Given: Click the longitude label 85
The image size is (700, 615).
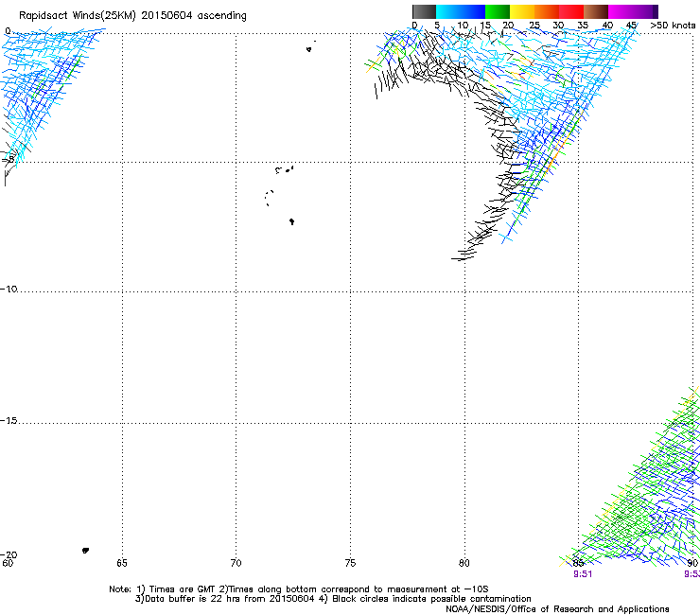Looking at the screenshot, I should coord(578,563).
